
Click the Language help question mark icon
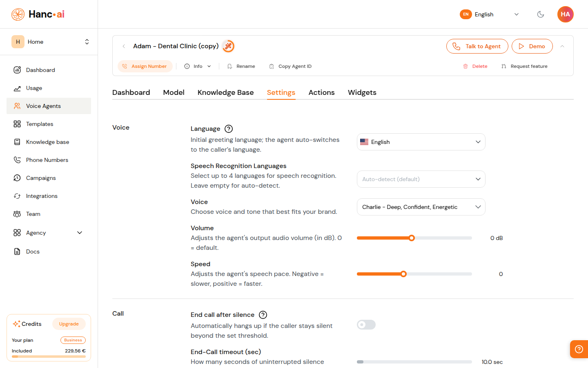229,129
